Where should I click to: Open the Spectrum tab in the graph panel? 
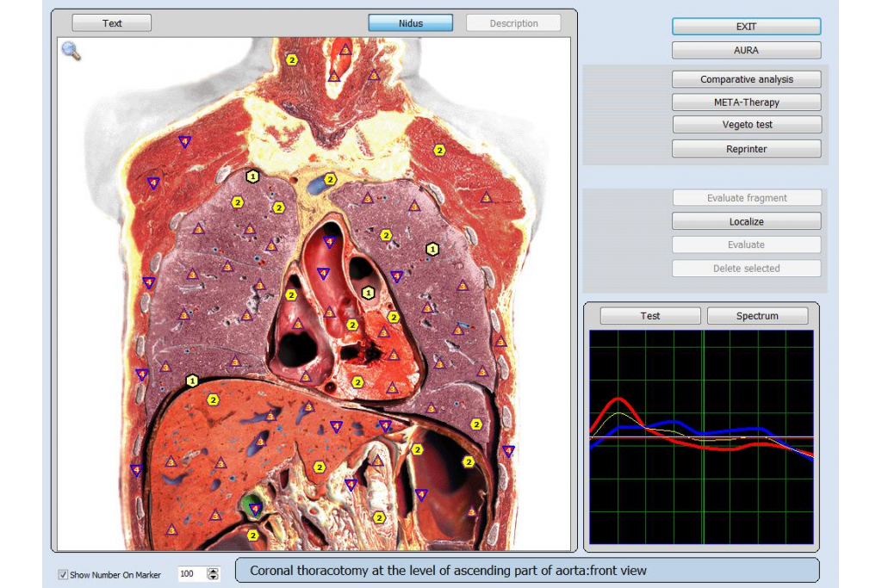[757, 315]
